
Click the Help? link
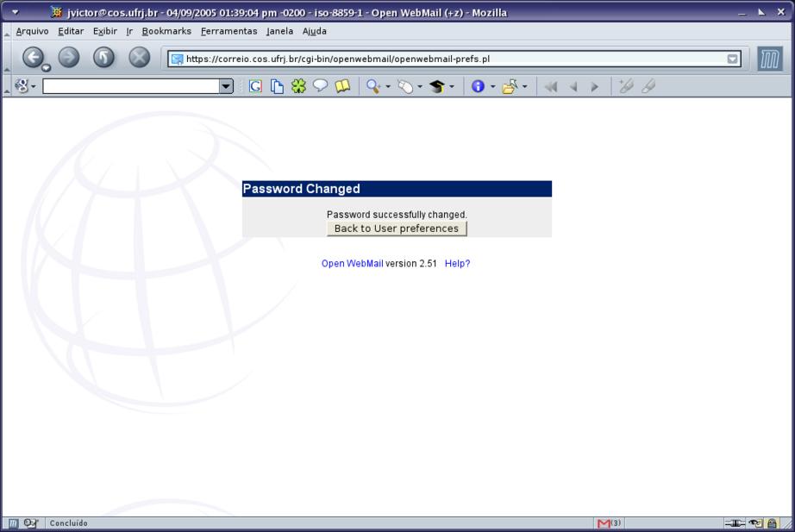click(x=457, y=264)
